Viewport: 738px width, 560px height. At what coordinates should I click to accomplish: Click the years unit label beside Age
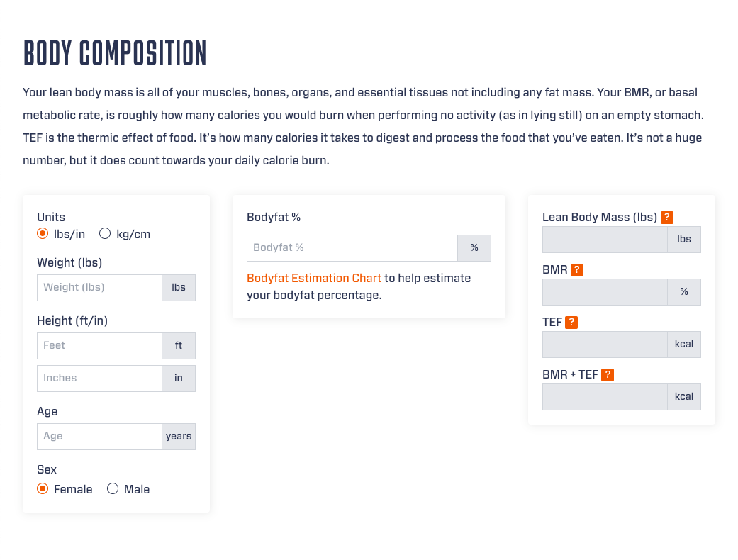click(x=179, y=437)
